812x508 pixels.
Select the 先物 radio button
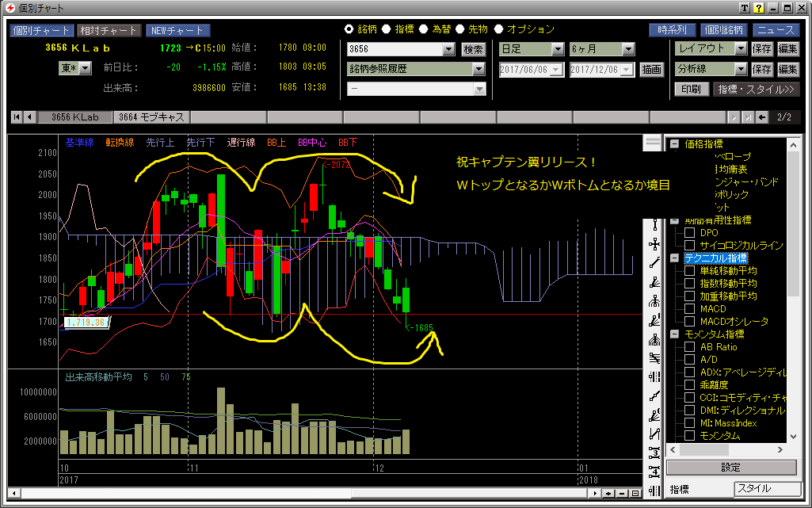click(x=459, y=29)
